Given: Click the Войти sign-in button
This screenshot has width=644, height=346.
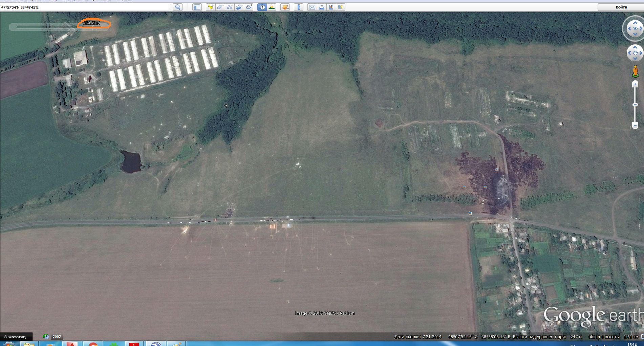Looking at the screenshot, I should tap(621, 7).
